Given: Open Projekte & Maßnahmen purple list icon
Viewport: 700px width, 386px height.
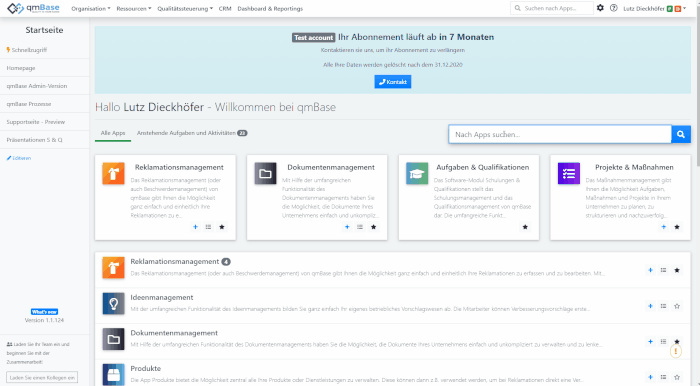Looking at the screenshot, I should [569, 174].
